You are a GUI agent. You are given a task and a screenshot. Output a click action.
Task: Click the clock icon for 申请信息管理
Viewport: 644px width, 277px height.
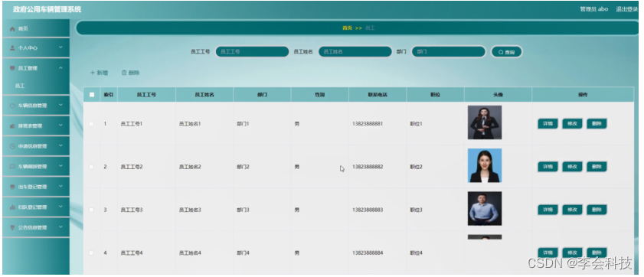(x=12, y=146)
